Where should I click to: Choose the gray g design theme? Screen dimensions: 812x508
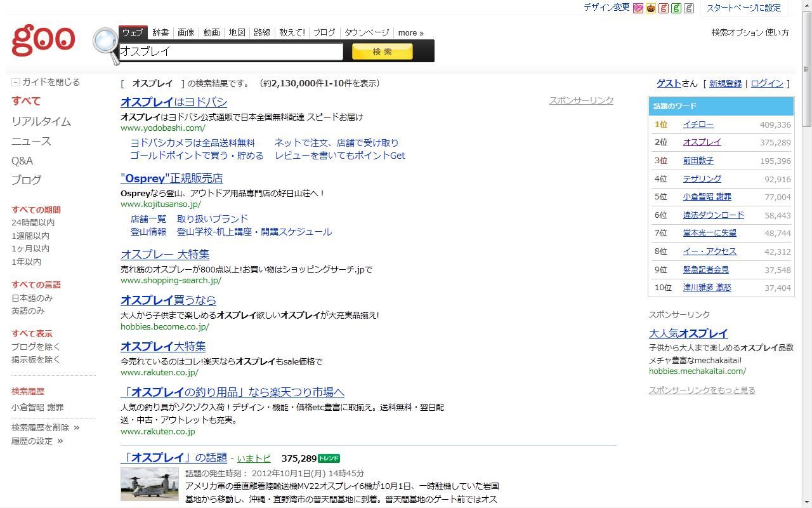[689, 8]
